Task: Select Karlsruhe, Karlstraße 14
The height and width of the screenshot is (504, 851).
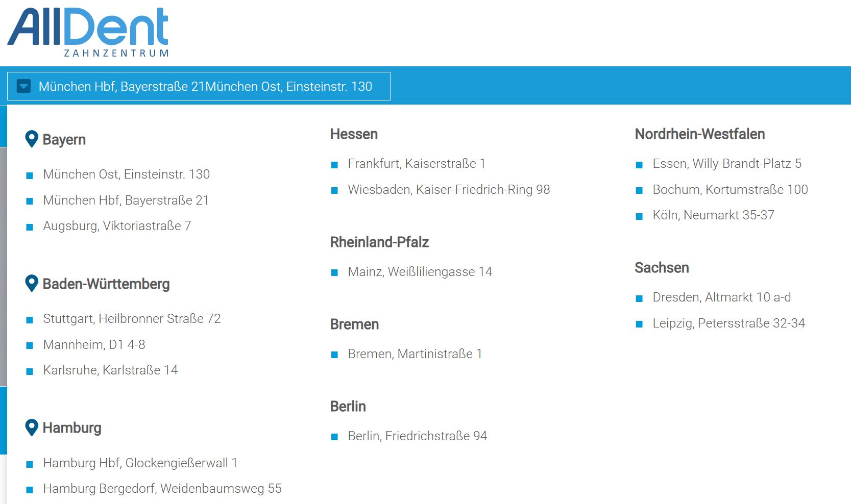Action: [110, 370]
